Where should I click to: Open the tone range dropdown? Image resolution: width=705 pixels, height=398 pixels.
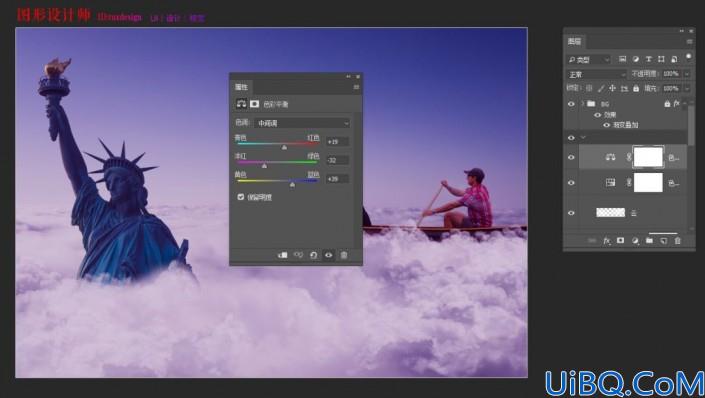302,123
